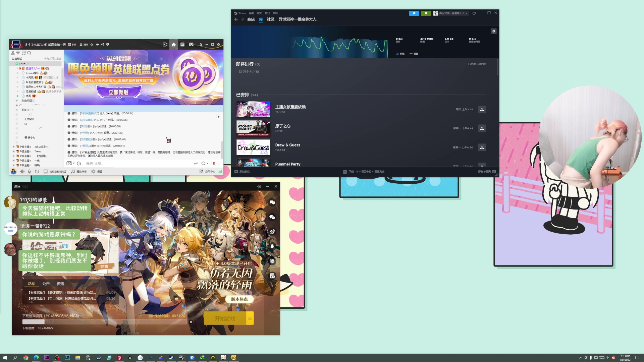Open YY game controller icon
Image resolution: width=644 pixels, height=362 pixels.
click(x=191, y=44)
